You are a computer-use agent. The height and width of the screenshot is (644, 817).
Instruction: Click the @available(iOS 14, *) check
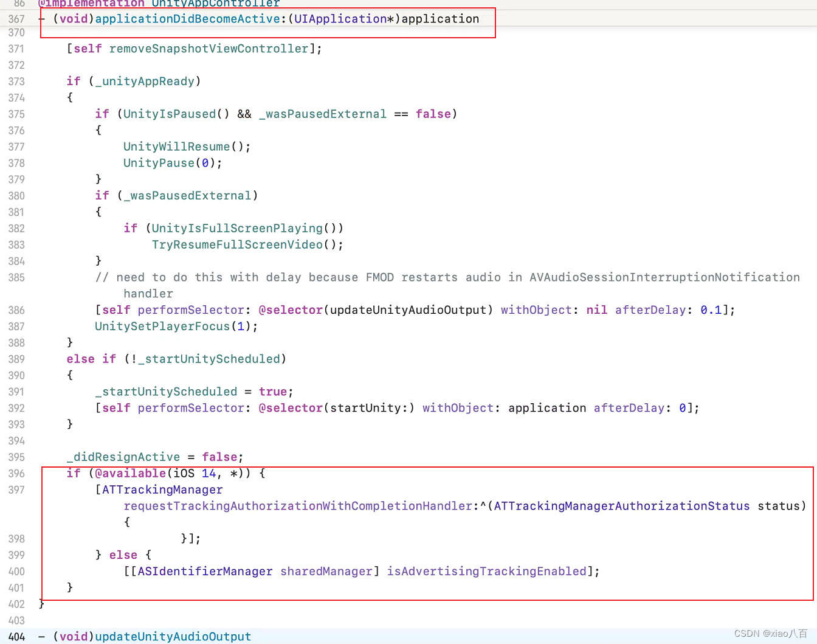tap(169, 473)
